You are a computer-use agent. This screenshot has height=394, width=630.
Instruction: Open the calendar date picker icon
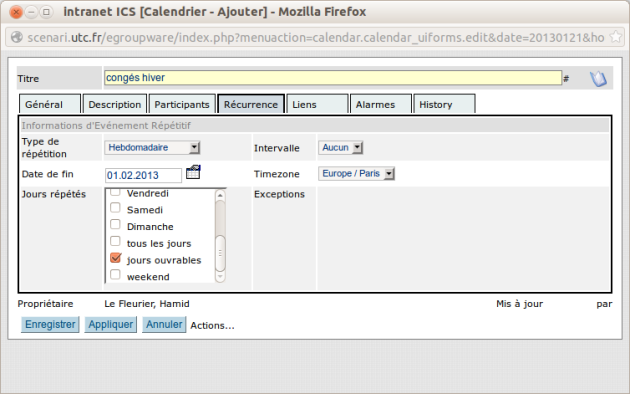tap(193, 173)
